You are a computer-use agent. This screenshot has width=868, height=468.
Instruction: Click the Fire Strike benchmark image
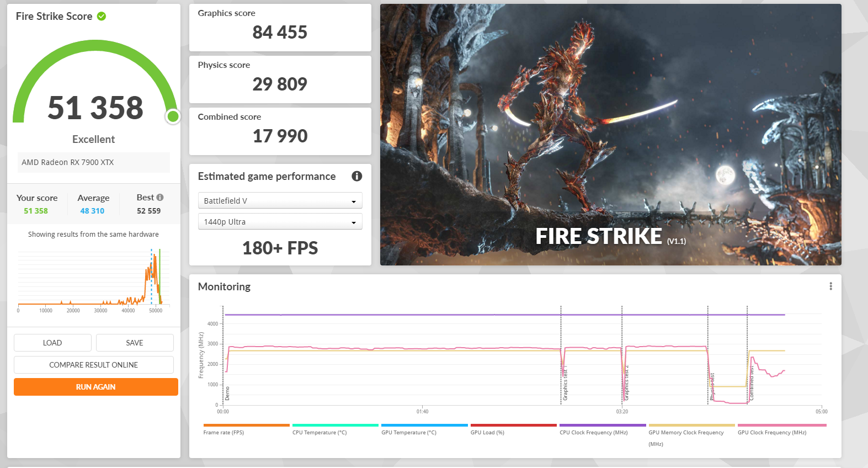[x=611, y=135]
